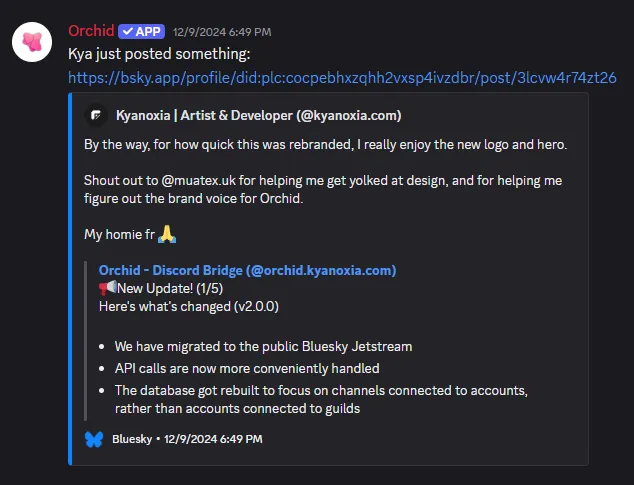Open the Orchid username profile

[x=90, y=31]
